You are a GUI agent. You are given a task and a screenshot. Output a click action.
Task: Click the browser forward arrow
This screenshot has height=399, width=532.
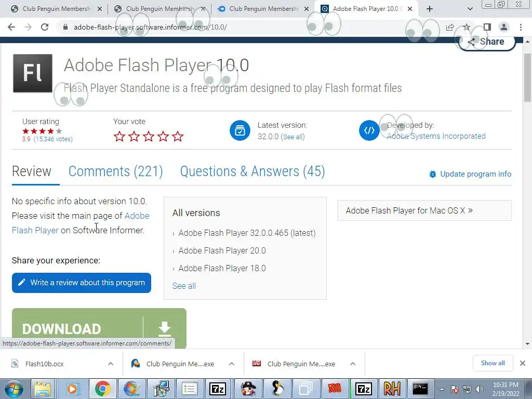click(28, 27)
